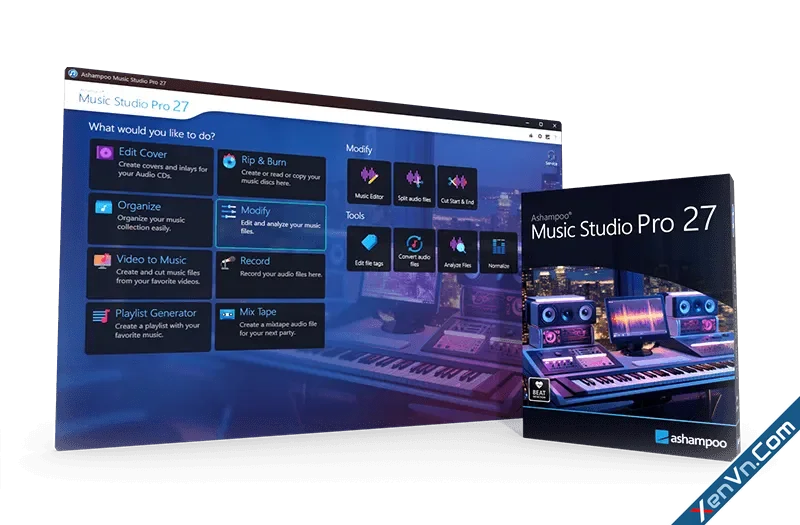
Task: Click "What would you like to do?" heading
Action: (x=152, y=131)
